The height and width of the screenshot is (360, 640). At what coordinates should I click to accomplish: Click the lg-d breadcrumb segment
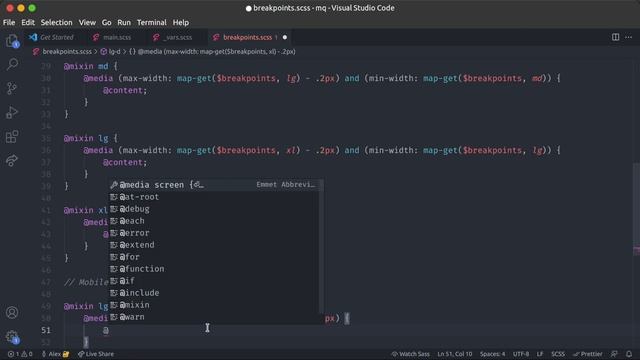pos(111,51)
